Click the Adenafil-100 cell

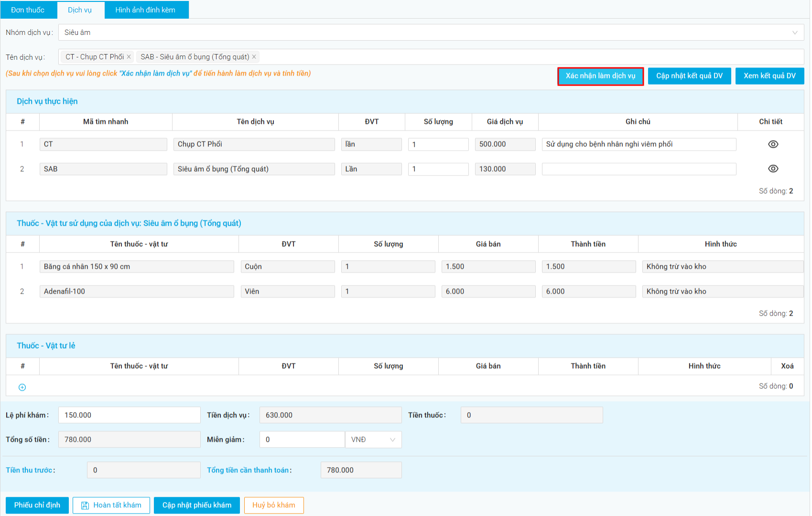point(137,292)
